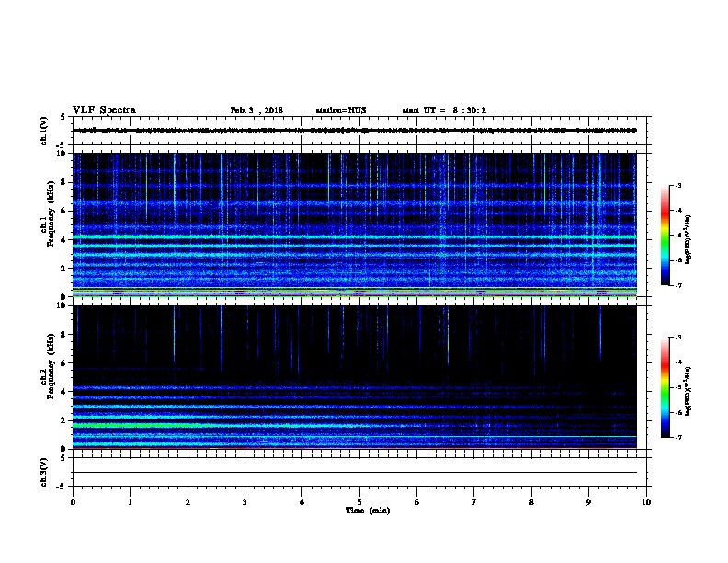This screenshot has width=728, height=563.
Task: Click time-axis tick label "9"
Action: click(588, 502)
